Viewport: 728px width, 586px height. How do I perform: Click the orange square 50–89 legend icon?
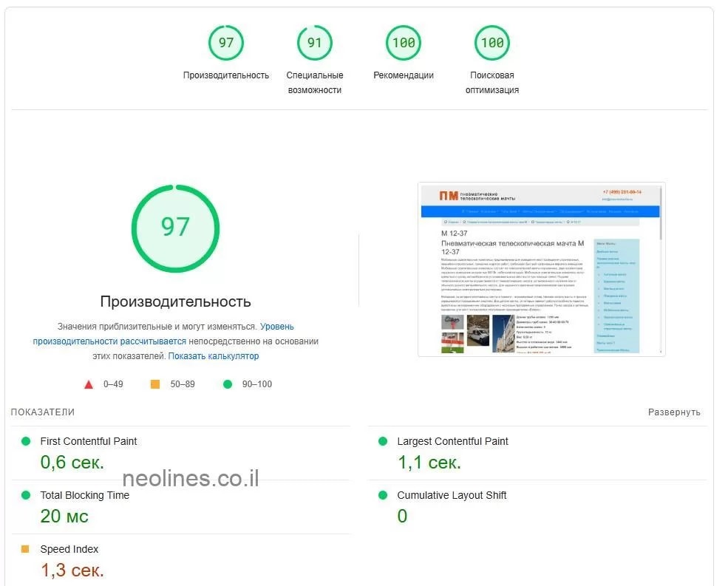155,384
